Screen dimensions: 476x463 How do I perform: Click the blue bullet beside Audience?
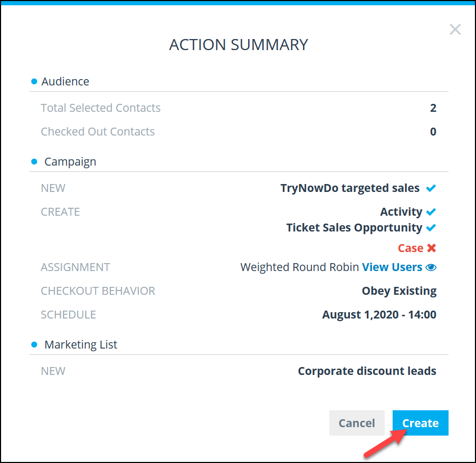coord(34,81)
